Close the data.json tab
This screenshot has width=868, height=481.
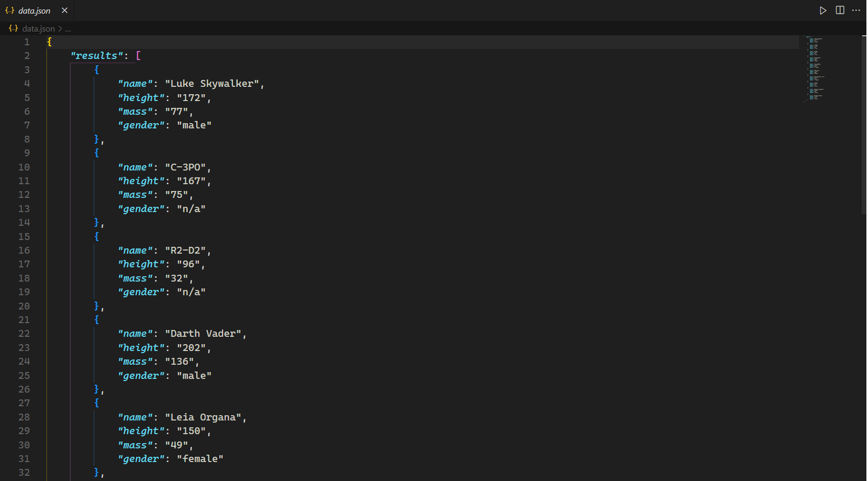click(x=65, y=11)
